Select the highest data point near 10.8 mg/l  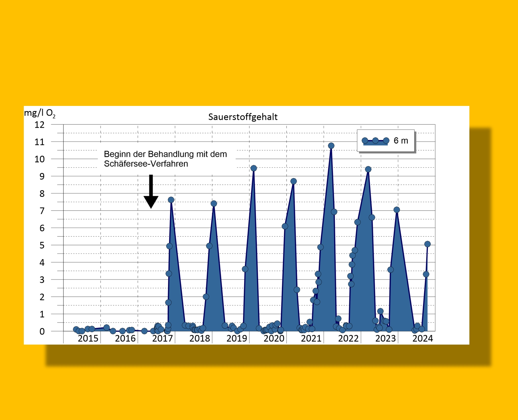(331, 146)
